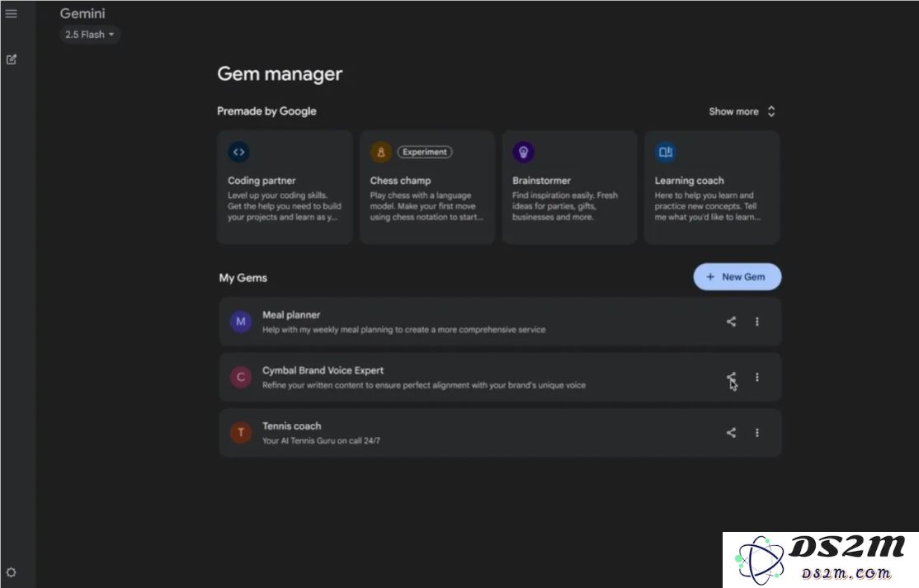
Task: Open more options for Cymbal Brand Voice Expert
Action: (757, 377)
